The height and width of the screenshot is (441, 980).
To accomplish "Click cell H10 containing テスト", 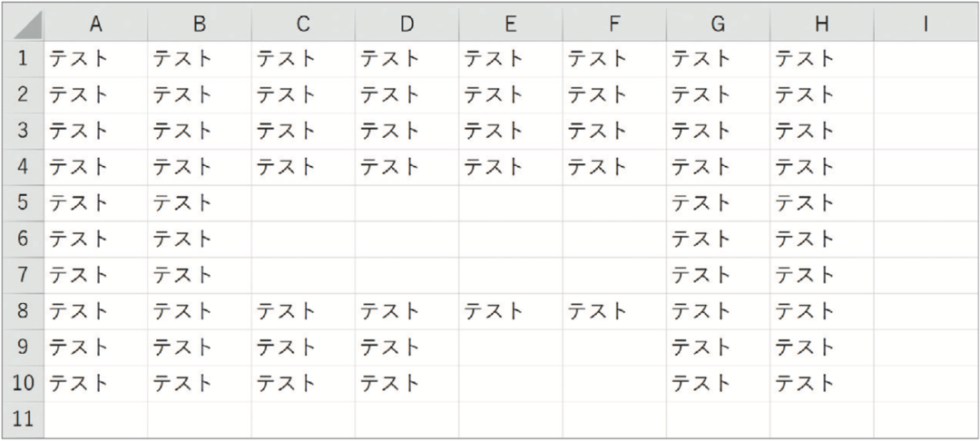I will click(x=822, y=383).
